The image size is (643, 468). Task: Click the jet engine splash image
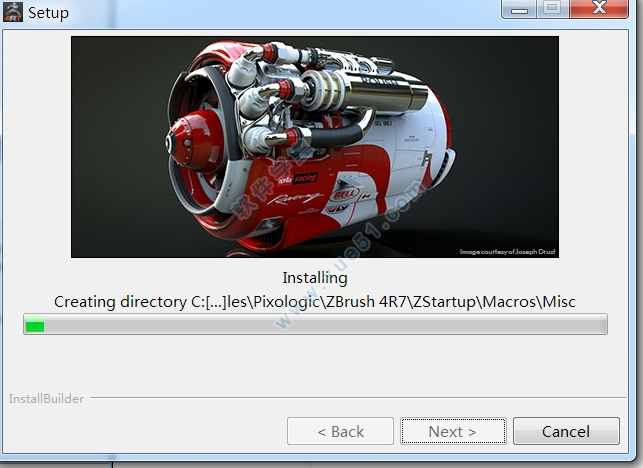coord(314,147)
